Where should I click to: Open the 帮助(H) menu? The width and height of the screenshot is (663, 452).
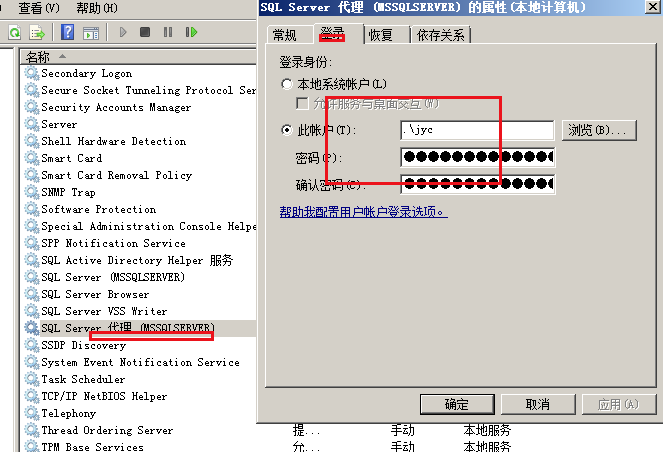97,8
